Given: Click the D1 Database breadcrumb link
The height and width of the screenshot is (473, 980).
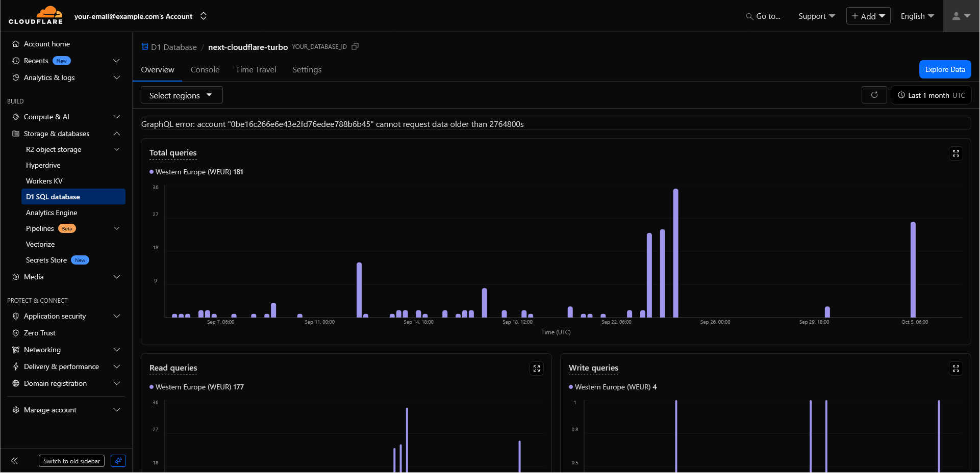Looking at the screenshot, I should (x=173, y=47).
